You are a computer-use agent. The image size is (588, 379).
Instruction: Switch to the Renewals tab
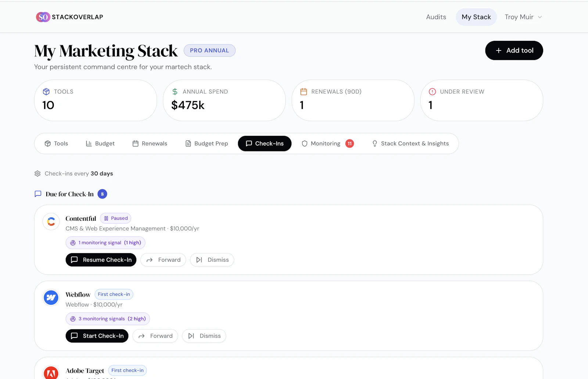tap(150, 144)
